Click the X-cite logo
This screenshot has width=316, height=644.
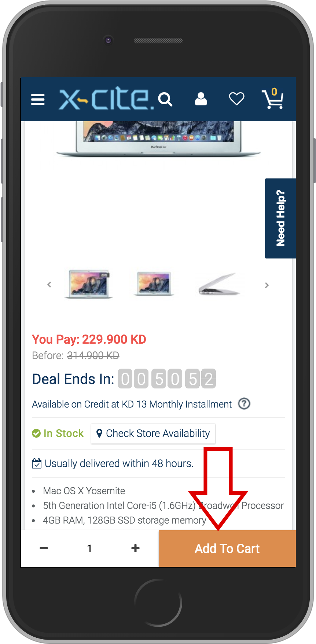(106, 99)
